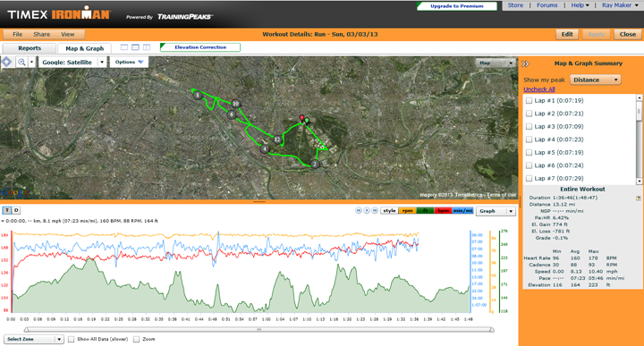Check the Lap #6 checkbox
The image size is (644, 346).
click(x=529, y=165)
